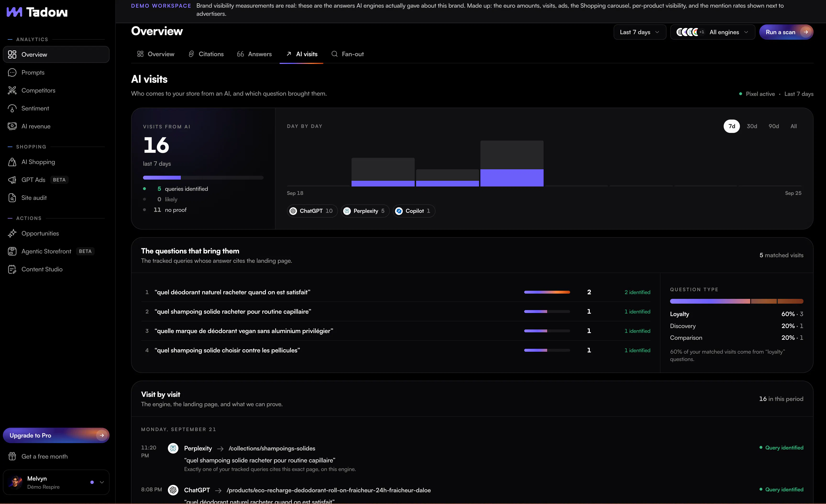
Task: Click the "quel shampoing solide choisir contre les pellicules" row
Action: click(x=396, y=350)
